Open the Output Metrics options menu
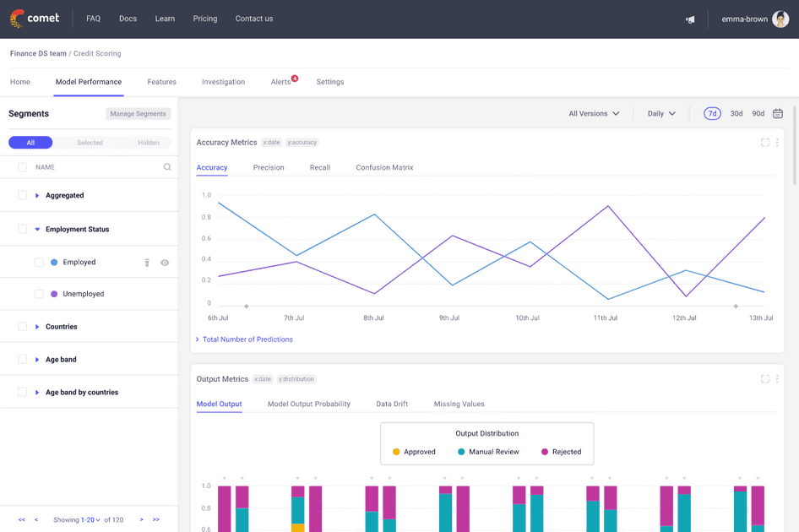799x532 pixels. (x=778, y=379)
